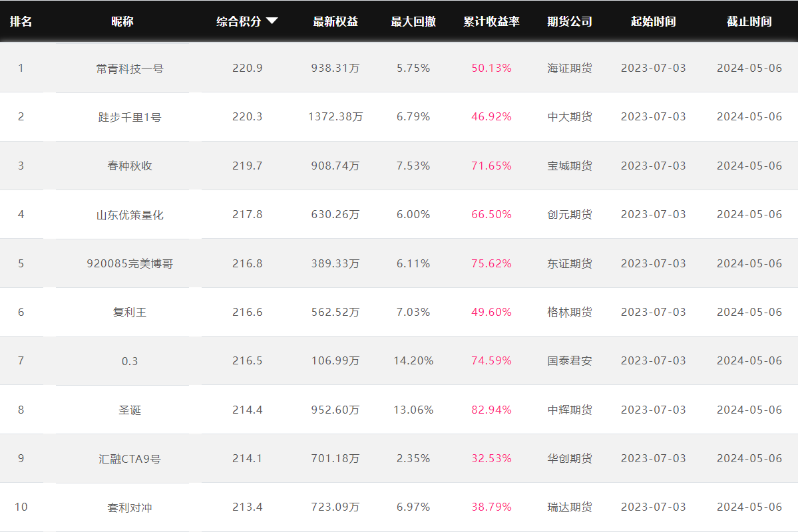Click the score 217.8
The width and height of the screenshot is (798, 532).
click(248, 214)
